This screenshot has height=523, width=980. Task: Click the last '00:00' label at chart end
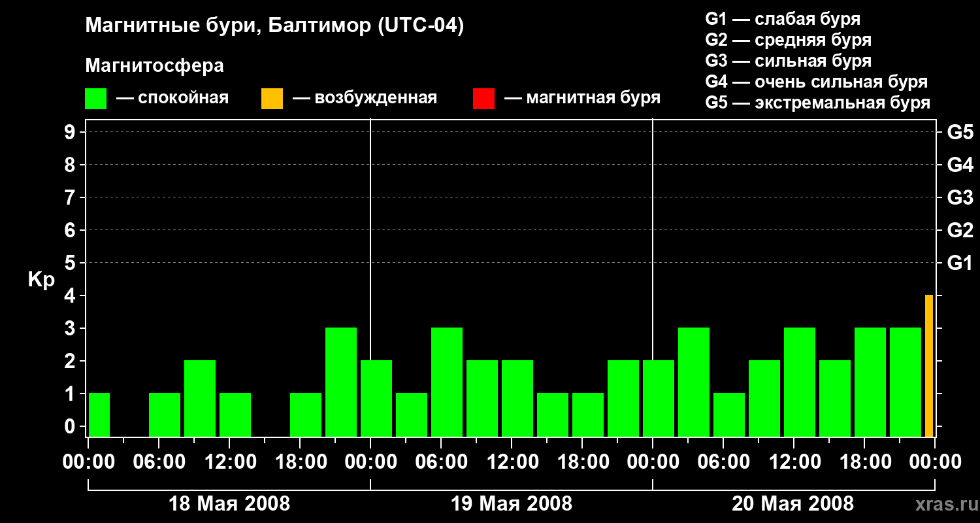935,462
